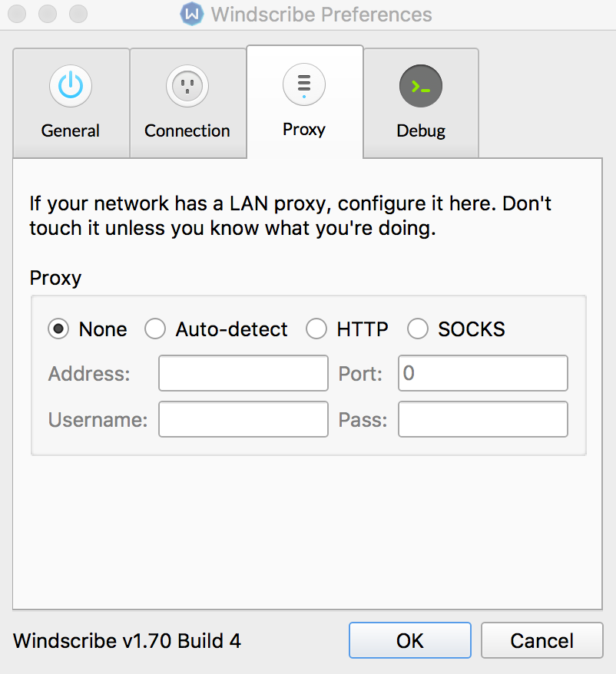Image resolution: width=616 pixels, height=674 pixels.
Task: Dismiss preferences with Cancel button
Action: coord(542,640)
